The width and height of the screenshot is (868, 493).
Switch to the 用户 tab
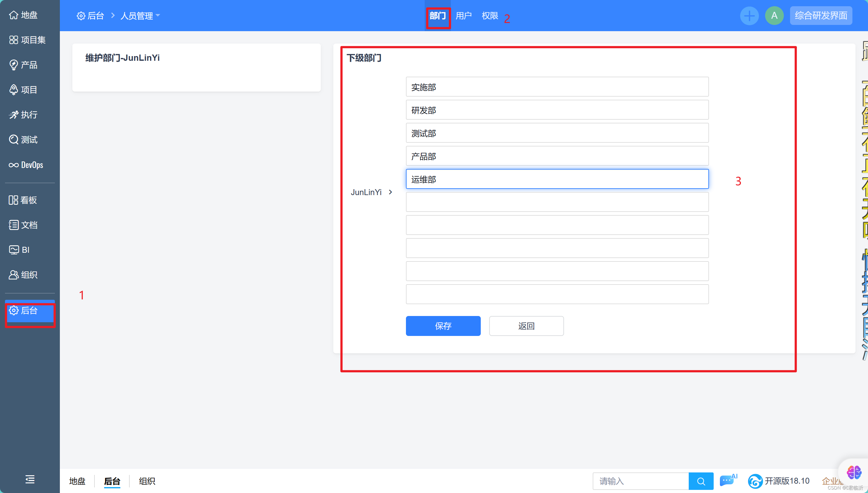(463, 16)
